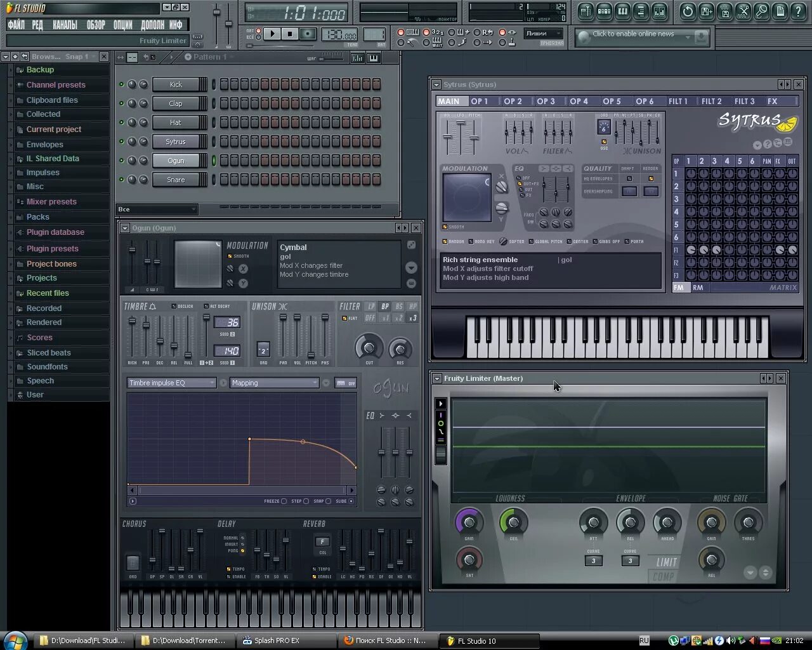
Task: Open the Timbre impulse EQ dropdown
Action: tap(172, 383)
